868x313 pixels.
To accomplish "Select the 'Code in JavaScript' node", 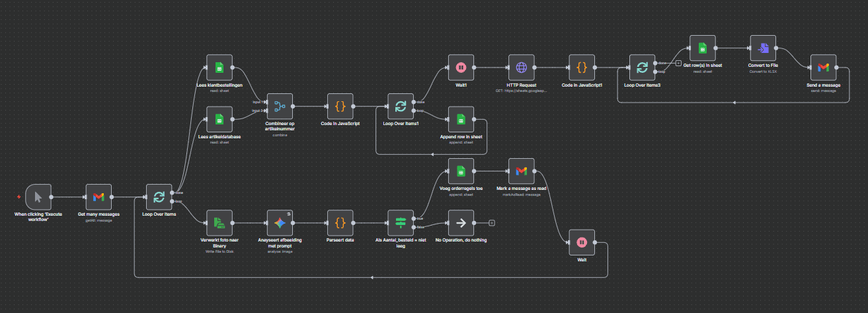I will [340, 106].
